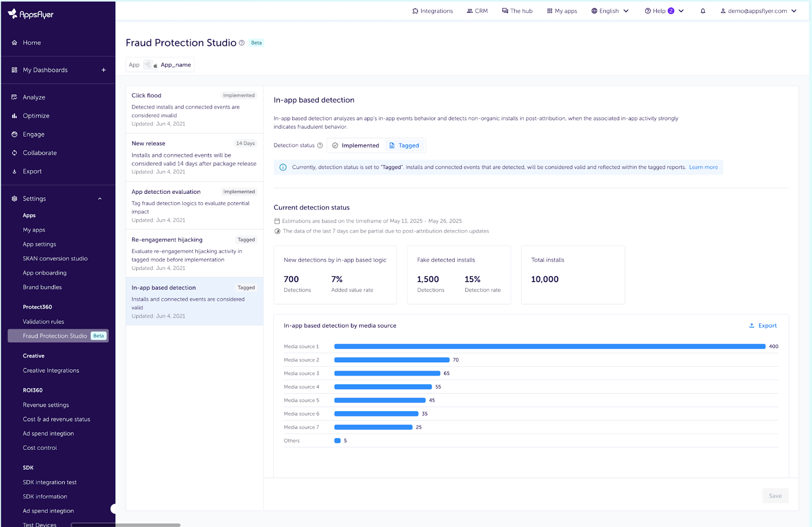The width and height of the screenshot is (812, 527).
Task: Open the demo@appsflyer.com account menu
Action: [x=759, y=11]
